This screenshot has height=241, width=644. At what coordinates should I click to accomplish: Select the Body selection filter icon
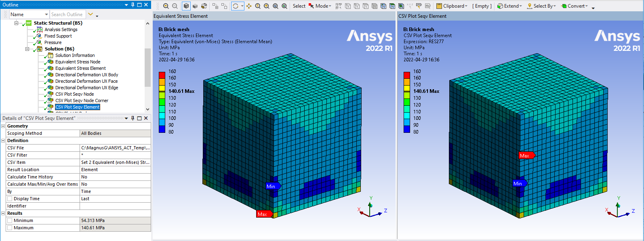point(375,6)
